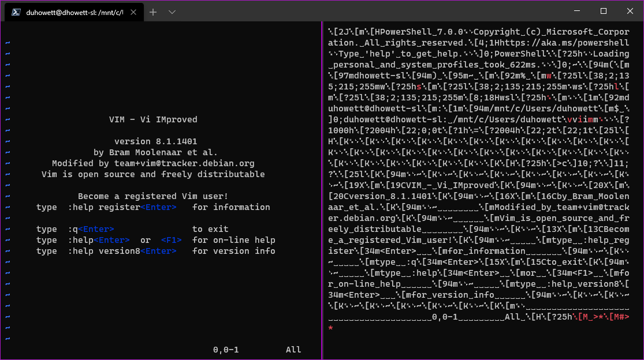Click the PowerShell icon in the tab

click(x=16, y=12)
